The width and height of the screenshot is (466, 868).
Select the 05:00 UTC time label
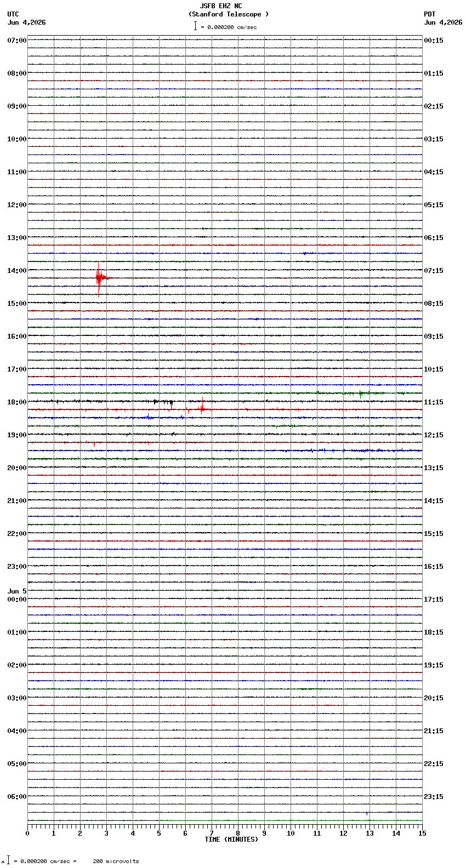[17, 764]
